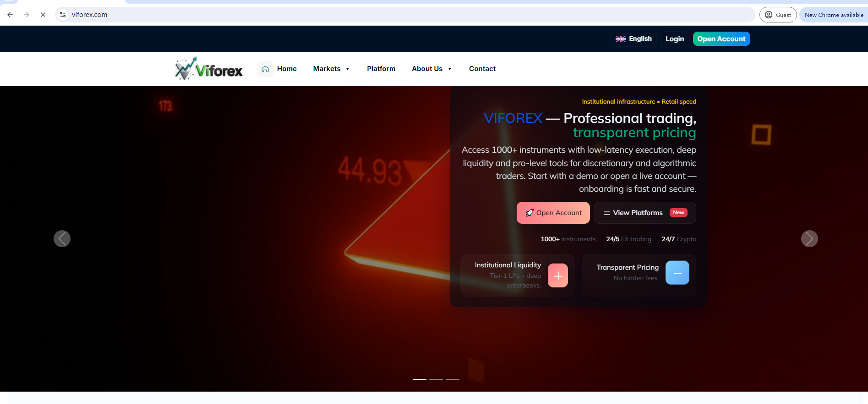868x404 pixels.
Task: Select the second slide indicator
Action: point(436,379)
